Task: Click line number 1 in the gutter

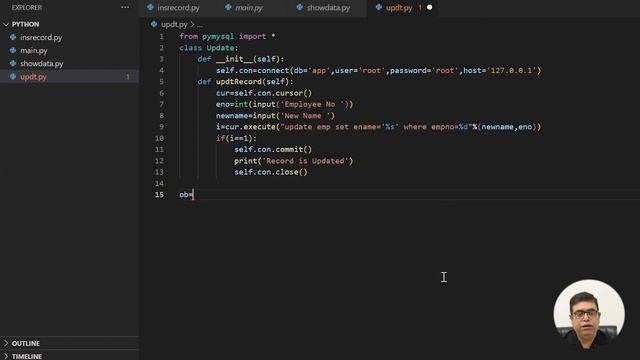Action: coord(162,36)
